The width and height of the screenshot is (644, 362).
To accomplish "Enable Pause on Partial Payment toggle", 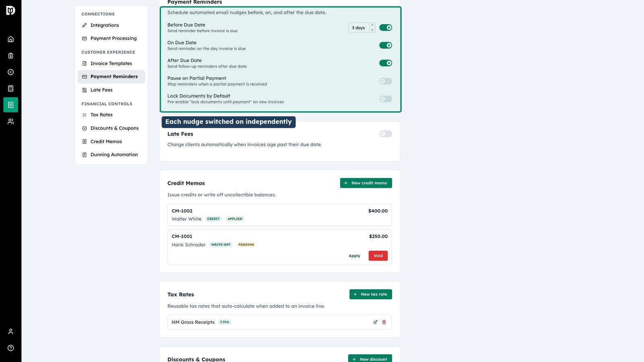I will click(386, 81).
